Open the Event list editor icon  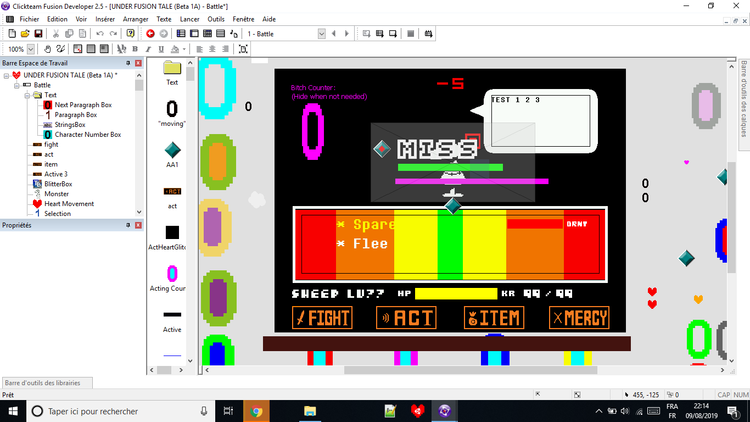(221, 33)
